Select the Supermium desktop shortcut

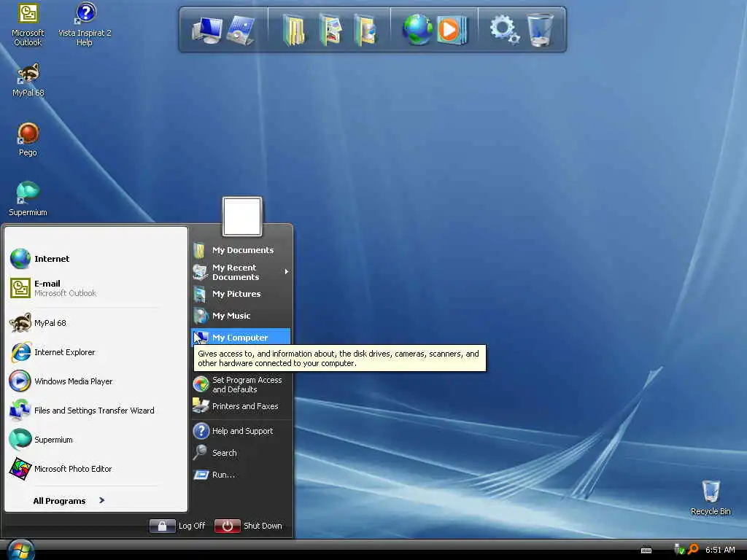[x=28, y=199]
